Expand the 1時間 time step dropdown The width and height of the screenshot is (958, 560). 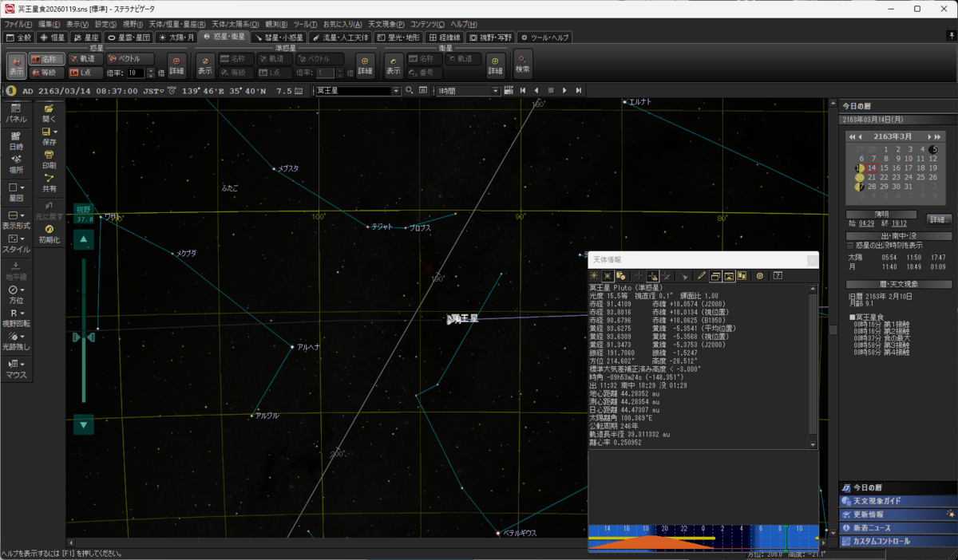point(495,91)
